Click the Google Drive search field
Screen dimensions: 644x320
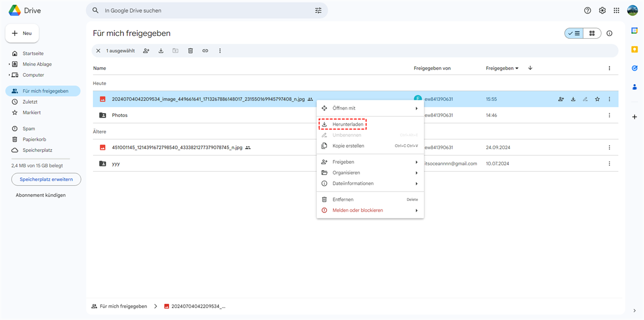point(207,11)
